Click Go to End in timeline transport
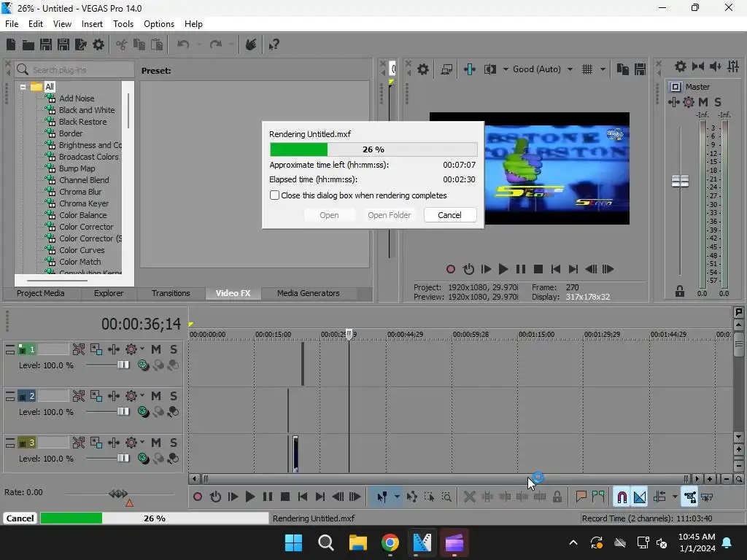 [x=320, y=497]
